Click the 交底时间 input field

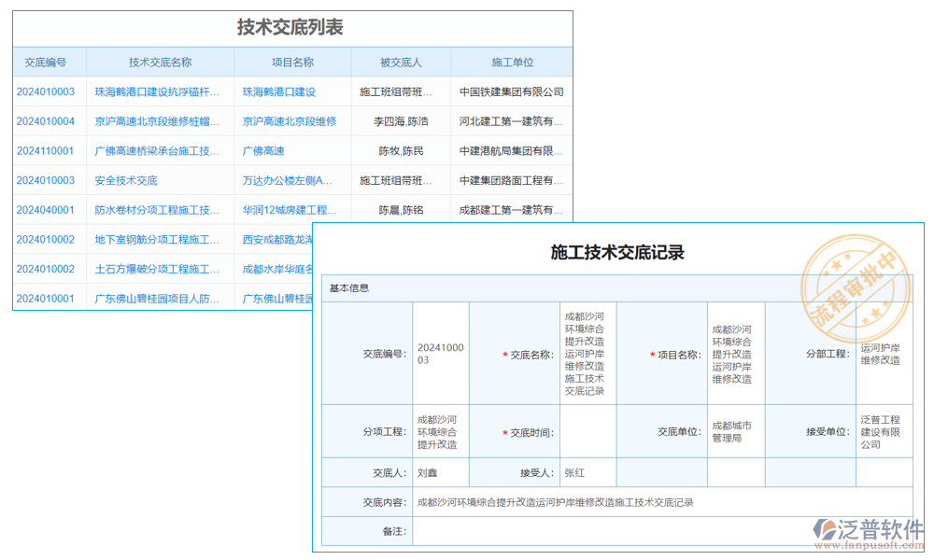coord(588,431)
